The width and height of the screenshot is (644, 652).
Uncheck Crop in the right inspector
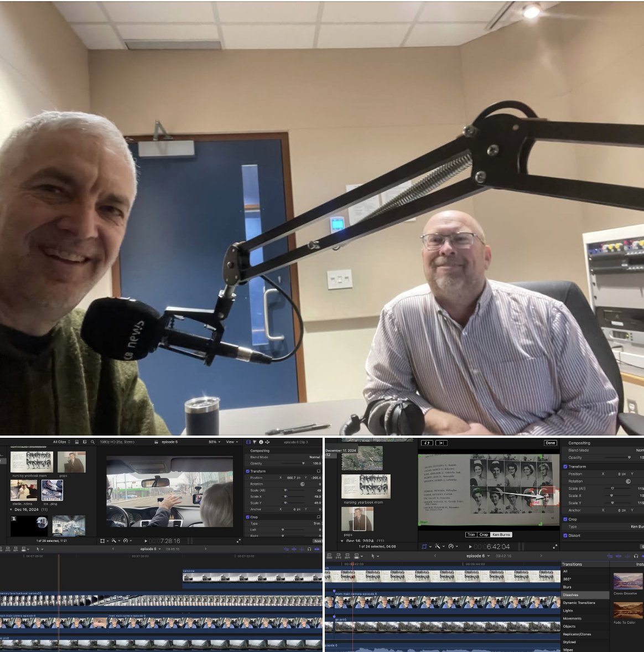point(565,519)
